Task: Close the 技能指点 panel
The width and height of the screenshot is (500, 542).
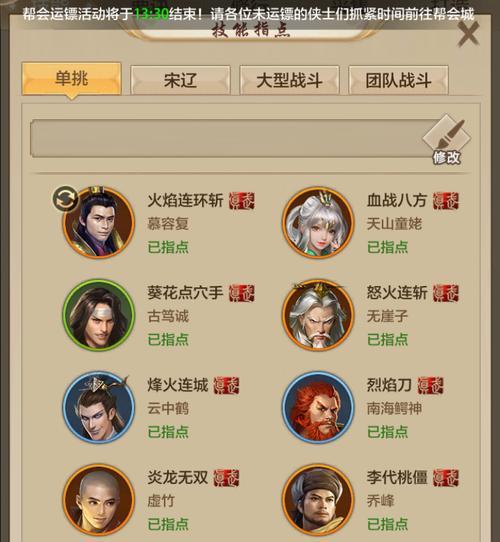Action: [469, 34]
